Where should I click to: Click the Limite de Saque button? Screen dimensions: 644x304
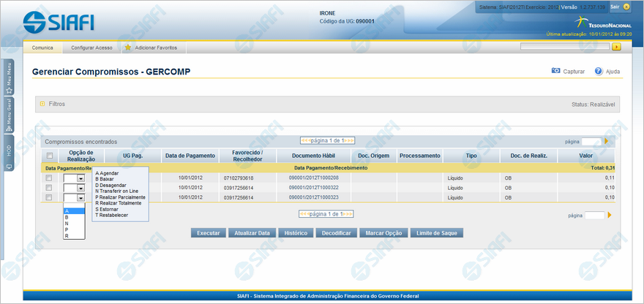436,233
